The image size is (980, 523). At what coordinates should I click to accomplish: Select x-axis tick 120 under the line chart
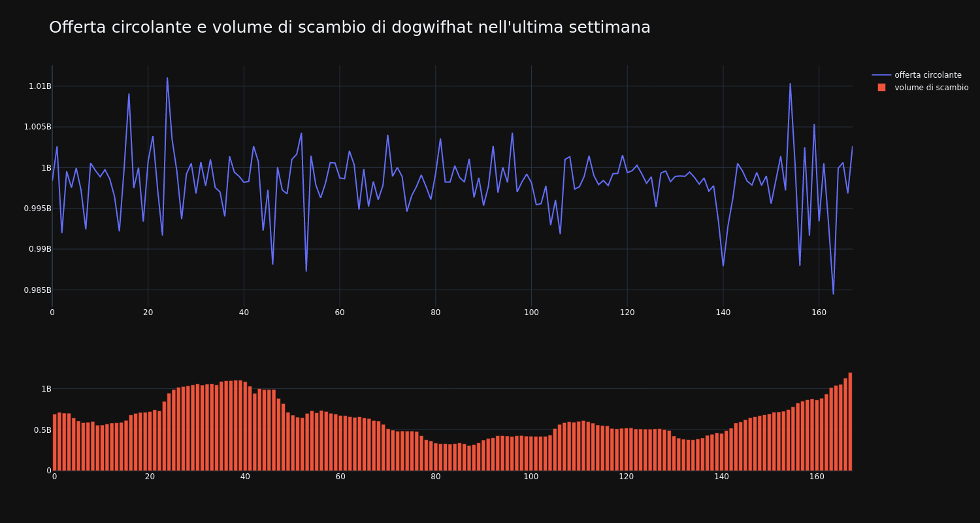click(x=627, y=312)
